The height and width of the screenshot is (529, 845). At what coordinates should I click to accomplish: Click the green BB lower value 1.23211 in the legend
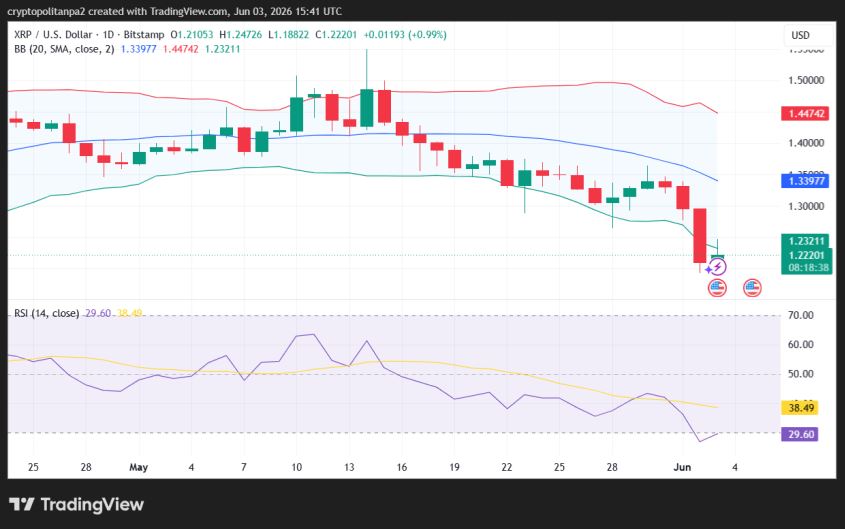coord(223,49)
